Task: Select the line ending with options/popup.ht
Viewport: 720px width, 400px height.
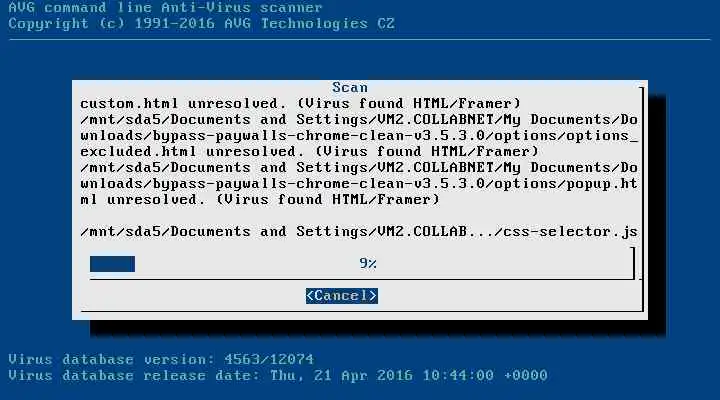Action: click(x=359, y=184)
